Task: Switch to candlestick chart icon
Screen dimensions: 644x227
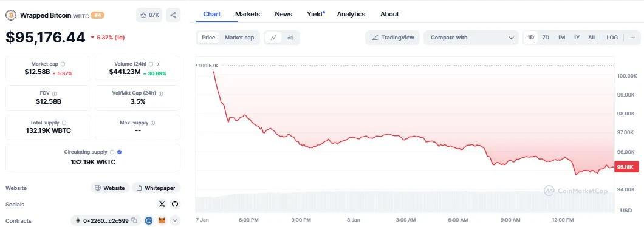Action: point(290,38)
